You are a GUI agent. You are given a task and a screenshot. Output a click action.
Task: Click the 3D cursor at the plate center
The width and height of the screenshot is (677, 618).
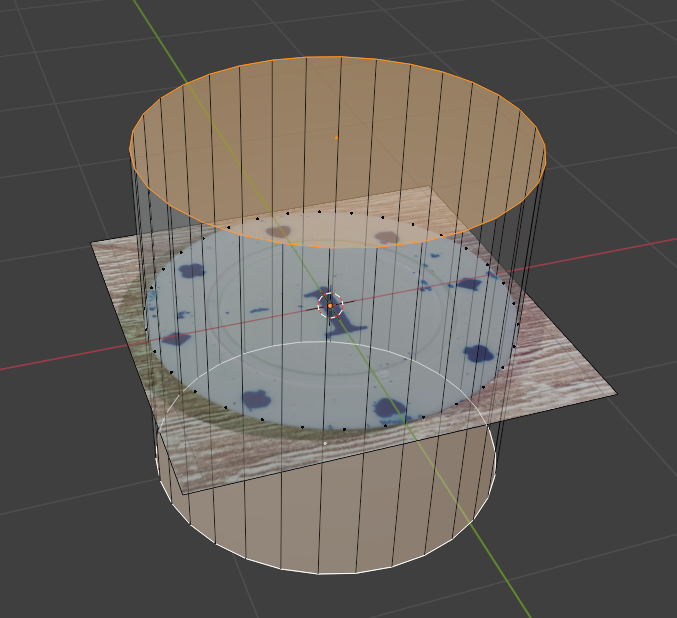(330, 305)
